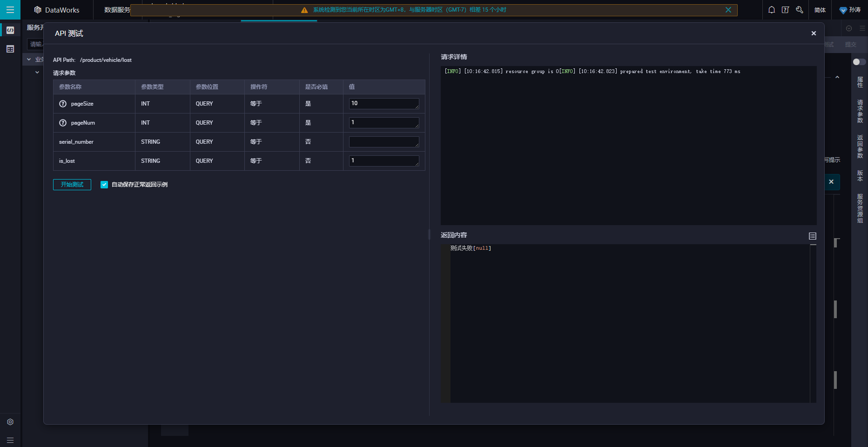This screenshot has width=868, height=447.
Task: Click the pageNum value field
Action: click(x=384, y=123)
